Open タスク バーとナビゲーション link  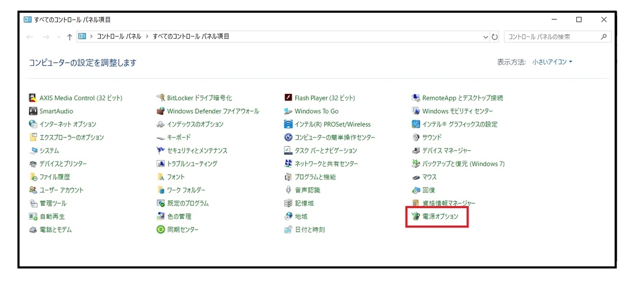pos(326,151)
